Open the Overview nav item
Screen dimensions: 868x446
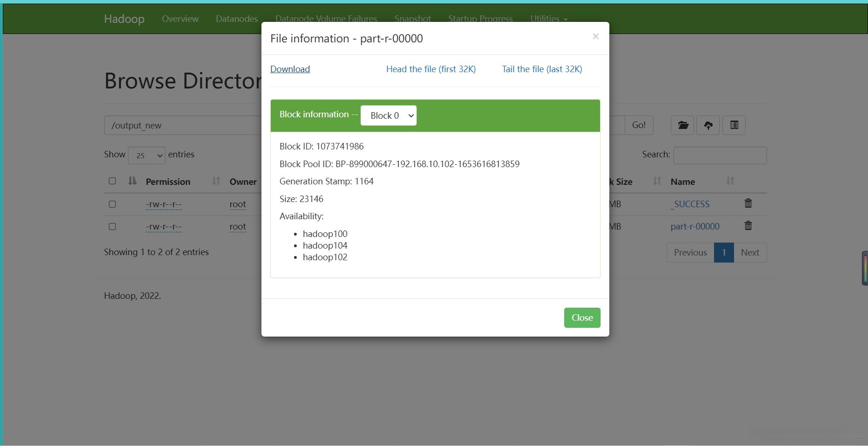180,19
